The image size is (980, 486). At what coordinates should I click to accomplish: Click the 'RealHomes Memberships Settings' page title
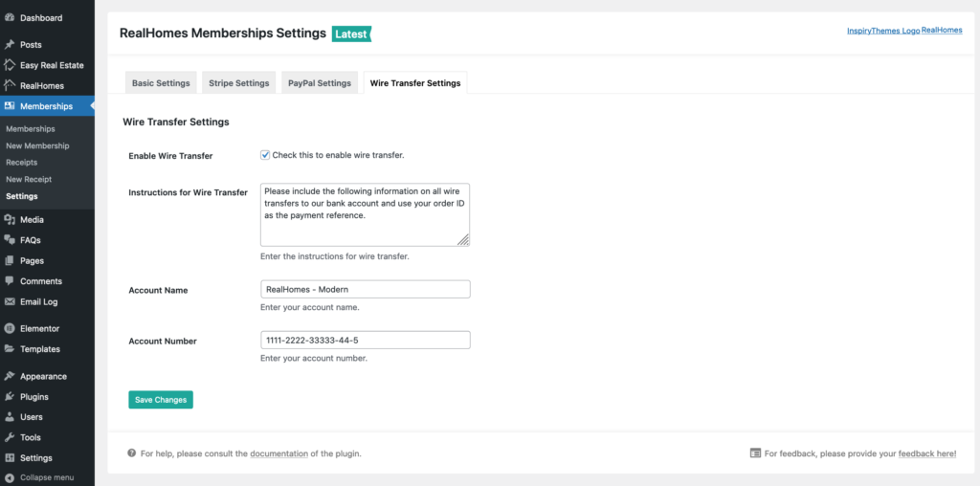(x=223, y=33)
